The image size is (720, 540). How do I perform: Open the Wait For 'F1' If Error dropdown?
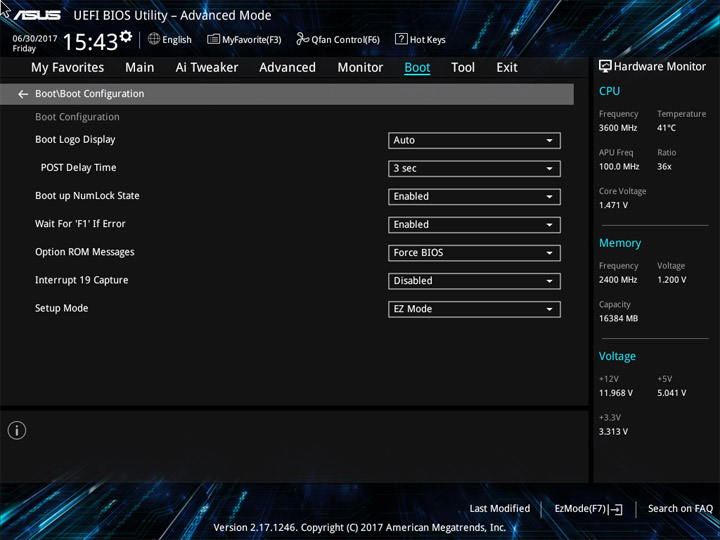[474, 225]
